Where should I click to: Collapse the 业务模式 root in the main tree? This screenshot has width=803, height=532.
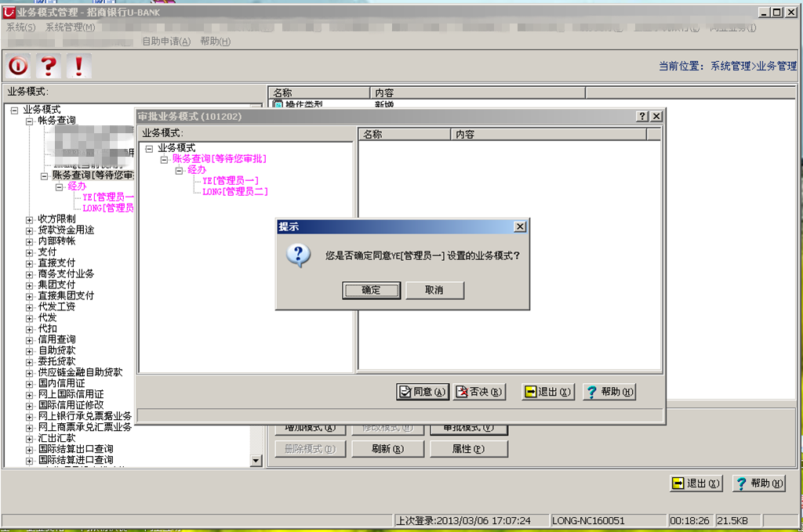(14, 110)
